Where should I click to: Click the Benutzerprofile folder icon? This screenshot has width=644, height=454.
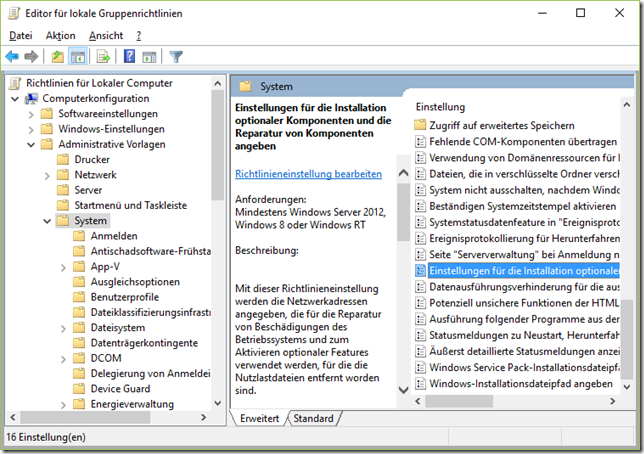[79, 297]
